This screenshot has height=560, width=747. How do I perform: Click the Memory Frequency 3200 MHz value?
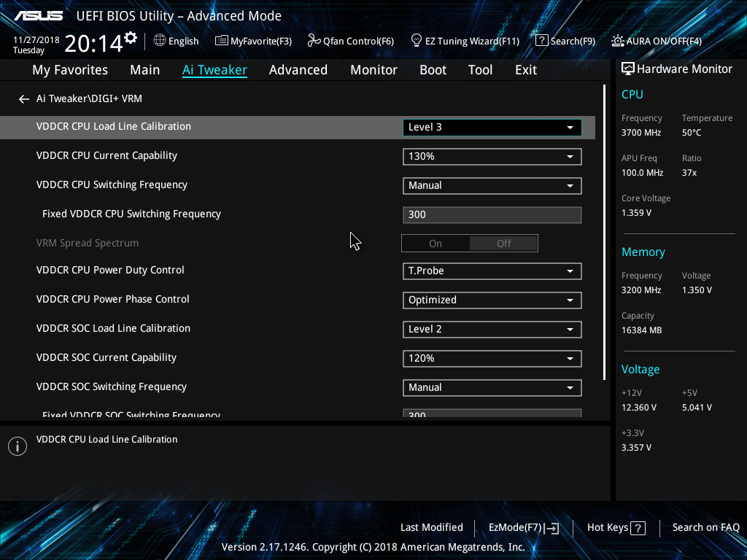[640, 290]
